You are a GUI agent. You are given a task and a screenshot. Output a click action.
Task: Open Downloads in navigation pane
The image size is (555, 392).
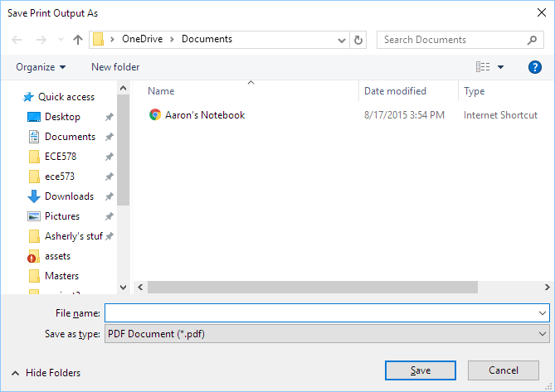tap(70, 196)
